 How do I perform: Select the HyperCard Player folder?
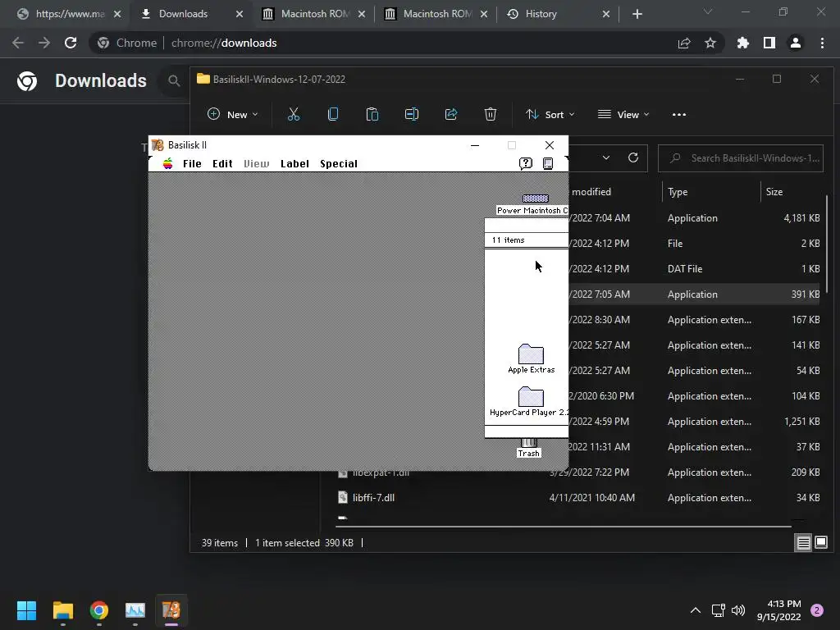[531, 397]
